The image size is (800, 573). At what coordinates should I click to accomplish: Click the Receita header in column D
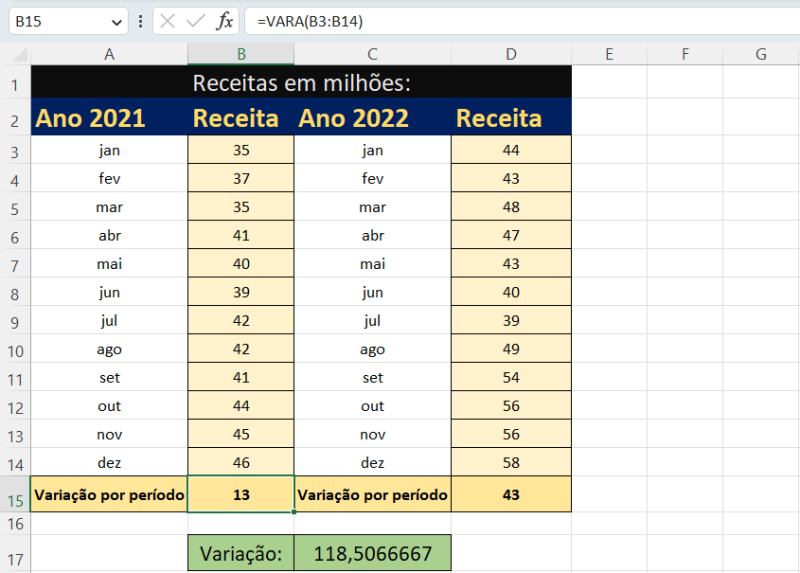(x=511, y=117)
